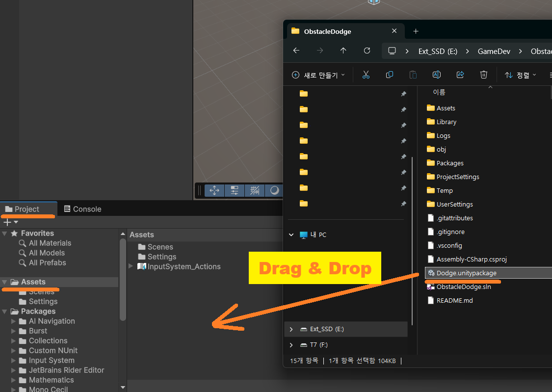Open the 정렬 sort dropdown

click(520, 75)
